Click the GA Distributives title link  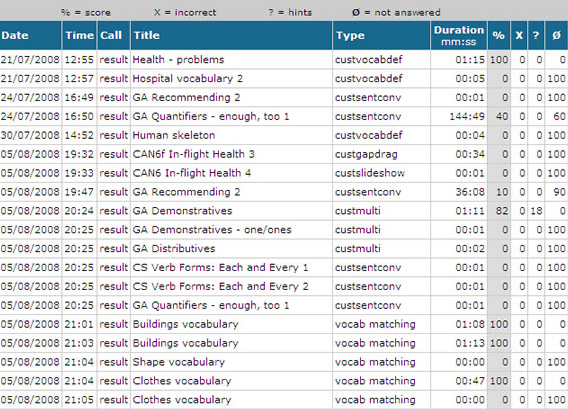[174, 248]
